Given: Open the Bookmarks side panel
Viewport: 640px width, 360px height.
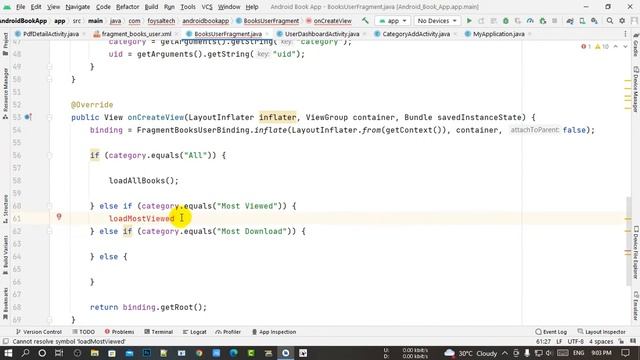Looking at the screenshot, I should 5,304.
